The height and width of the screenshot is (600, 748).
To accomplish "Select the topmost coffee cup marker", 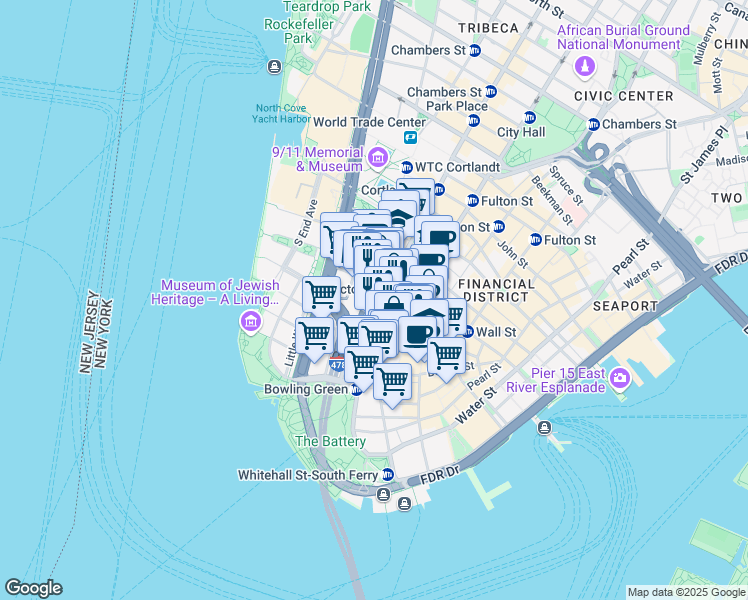I will [x=440, y=238].
